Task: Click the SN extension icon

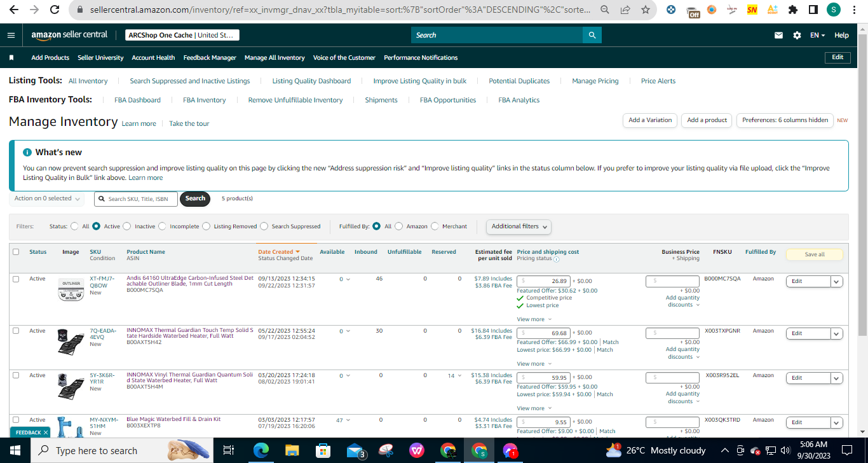Action: (752, 10)
